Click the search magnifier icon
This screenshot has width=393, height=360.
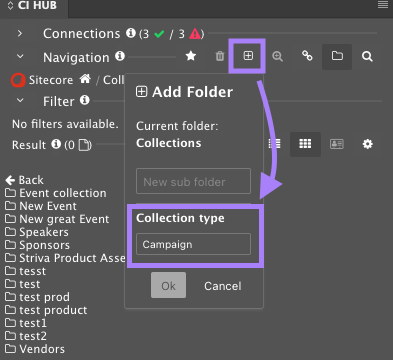click(x=367, y=56)
